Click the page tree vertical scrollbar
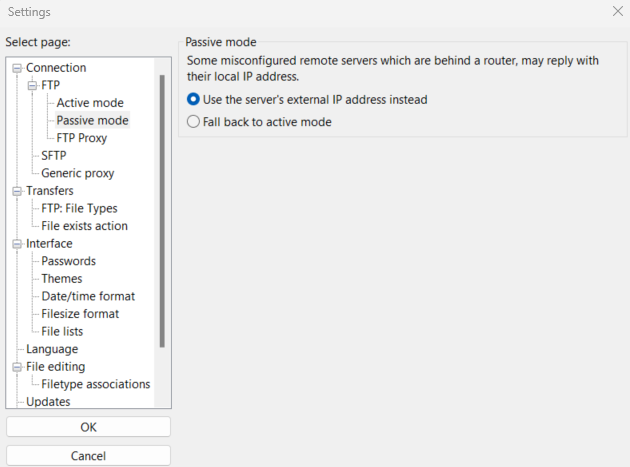 162,210
